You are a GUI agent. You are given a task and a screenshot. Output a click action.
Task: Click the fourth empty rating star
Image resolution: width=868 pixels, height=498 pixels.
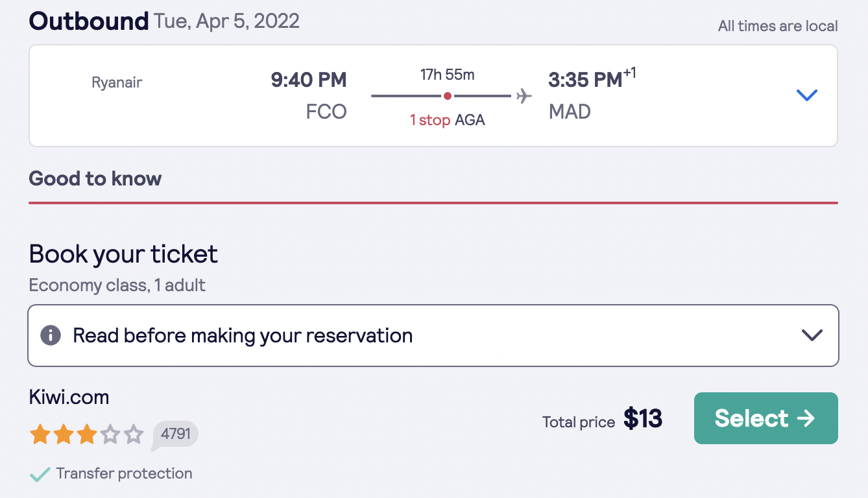110,434
